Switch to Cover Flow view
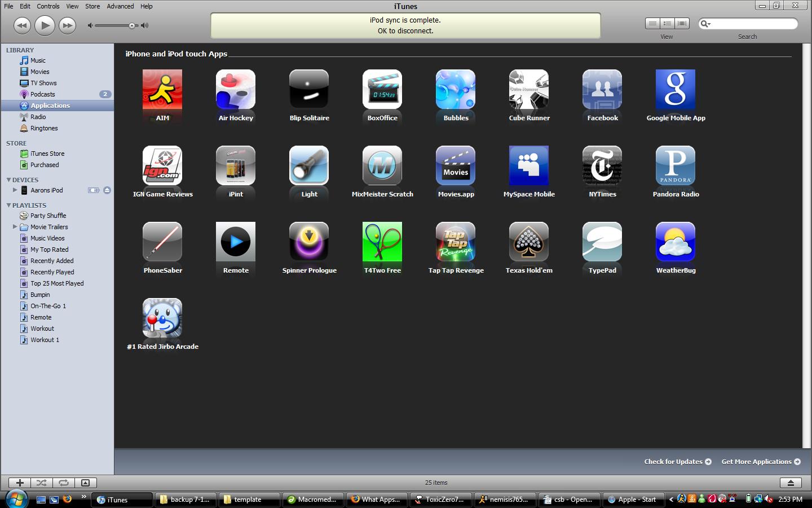 point(682,23)
